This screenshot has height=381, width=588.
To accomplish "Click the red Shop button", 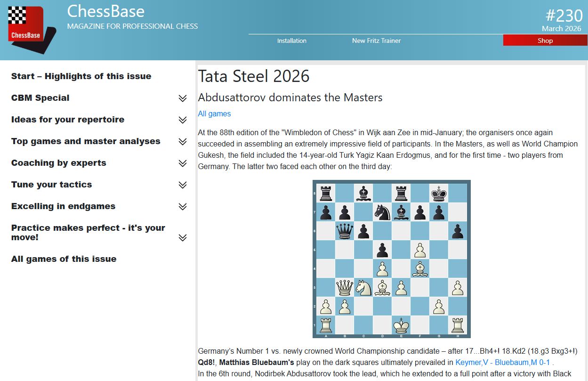I will coord(545,41).
